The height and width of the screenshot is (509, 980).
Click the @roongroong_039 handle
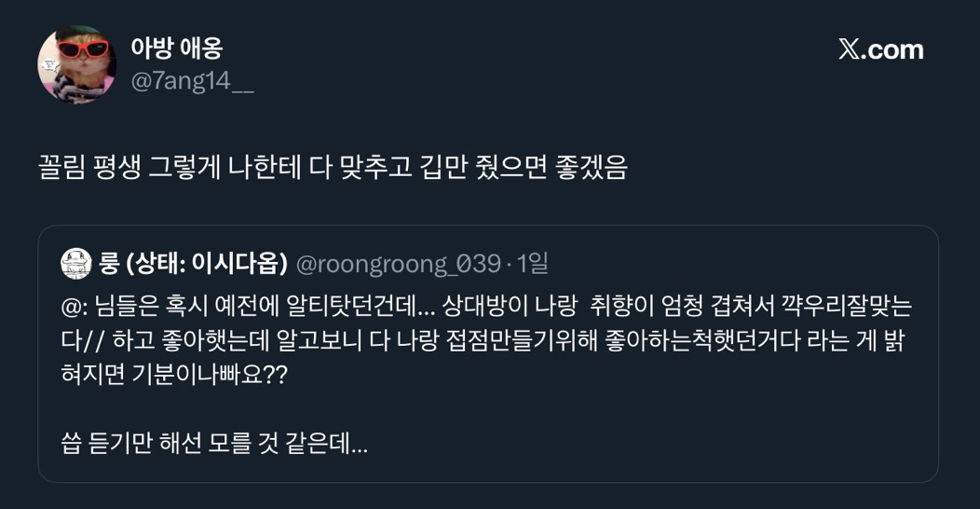coord(398,264)
